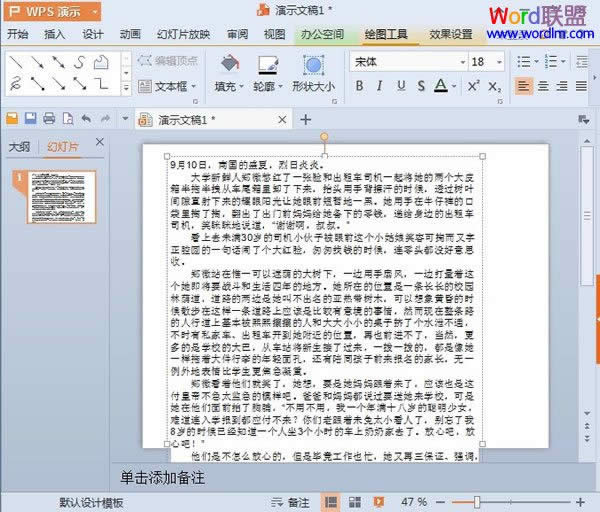Select the scribble shape tool
The width and height of the screenshot is (600, 512).
coord(16,83)
